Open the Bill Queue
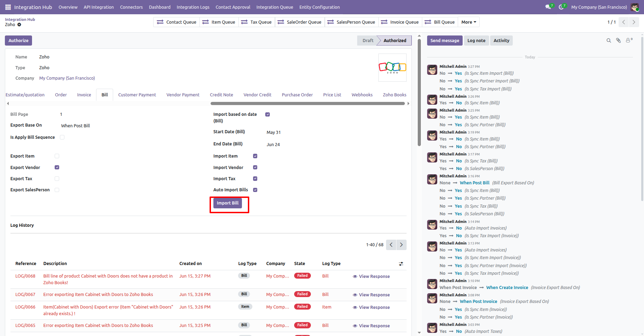This screenshot has width=644, height=336. point(440,22)
